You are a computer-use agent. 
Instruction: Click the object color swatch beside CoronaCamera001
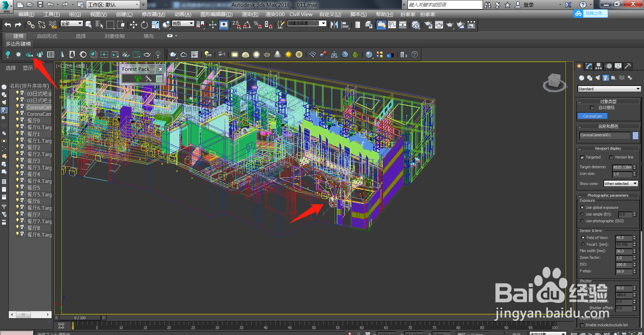pos(635,135)
